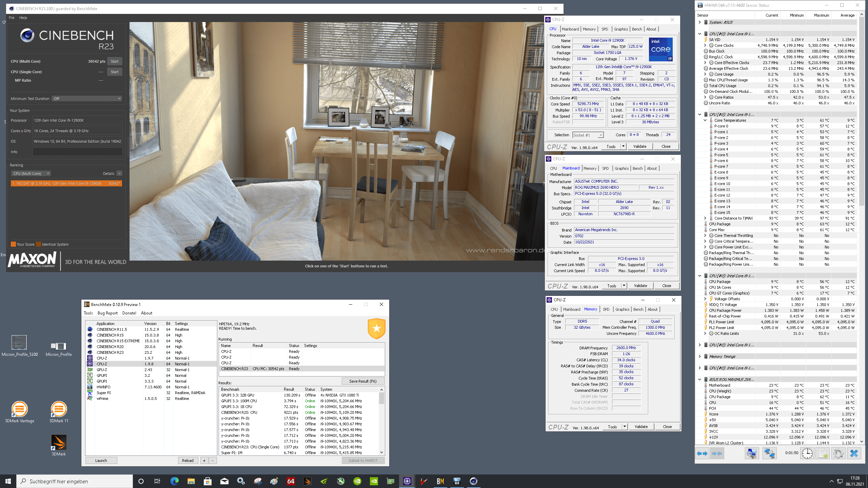Click Windows search box on taskbar
Viewport: 868px width, 488px height.
click(75, 481)
